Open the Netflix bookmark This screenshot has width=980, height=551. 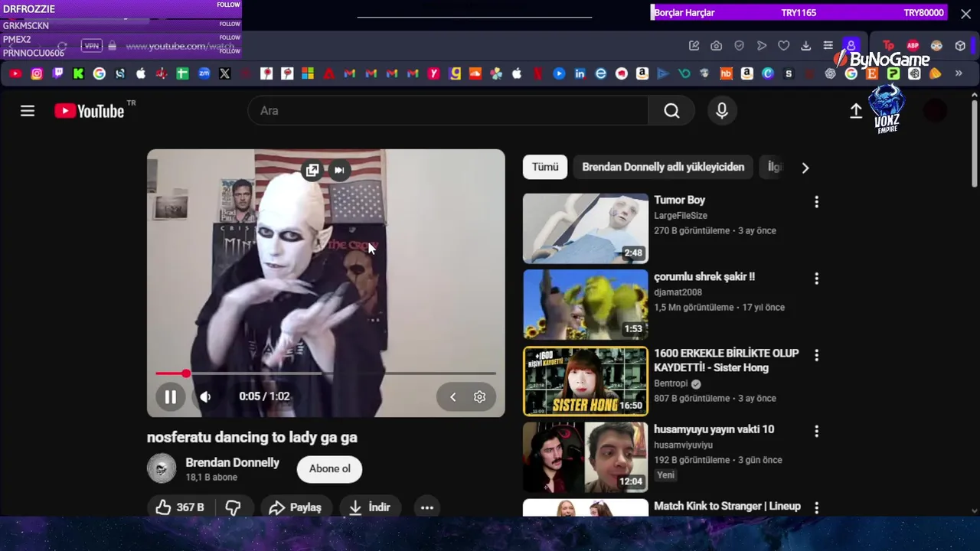537,73
